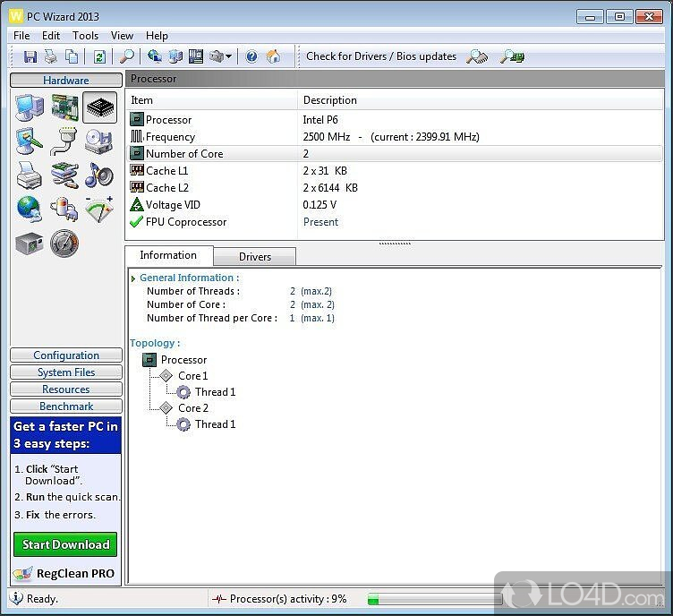Switch to the Drivers tab
The height and width of the screenshot is (616, 673).
click(x=255, y=256)
